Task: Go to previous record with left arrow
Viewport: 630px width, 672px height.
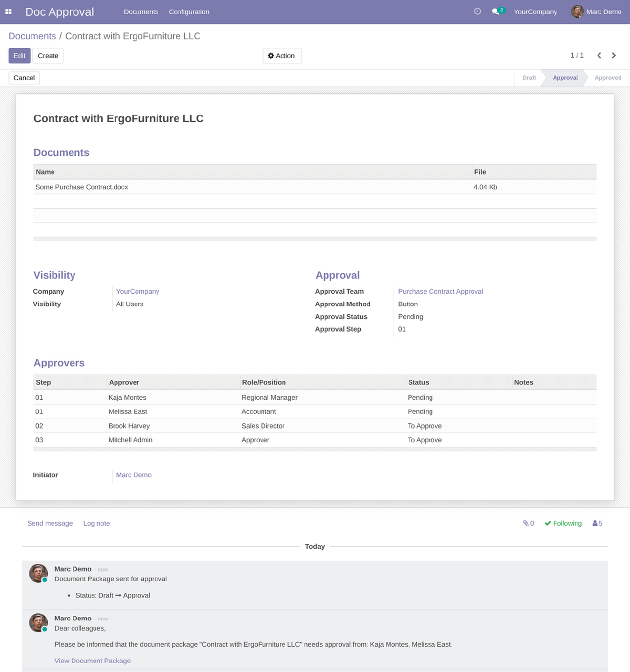Action: coord(599,55)
